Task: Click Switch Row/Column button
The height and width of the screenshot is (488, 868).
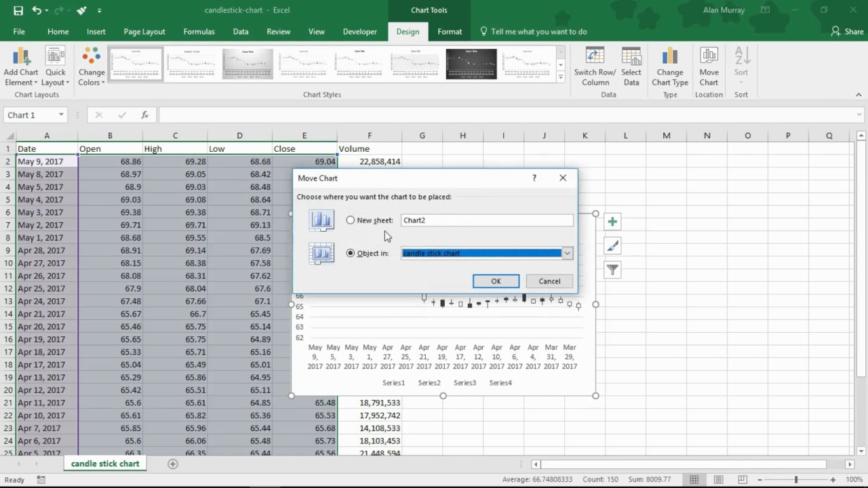Action: (595, 67)
